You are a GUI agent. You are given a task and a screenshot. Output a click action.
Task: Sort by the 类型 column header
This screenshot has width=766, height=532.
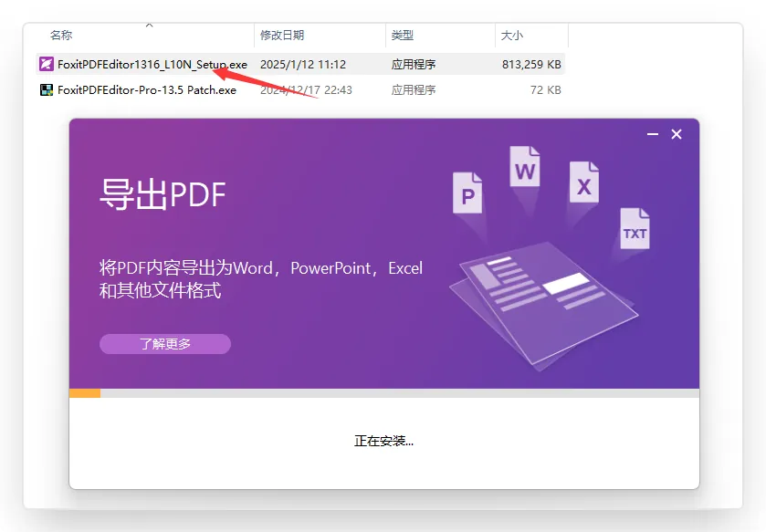403,36
